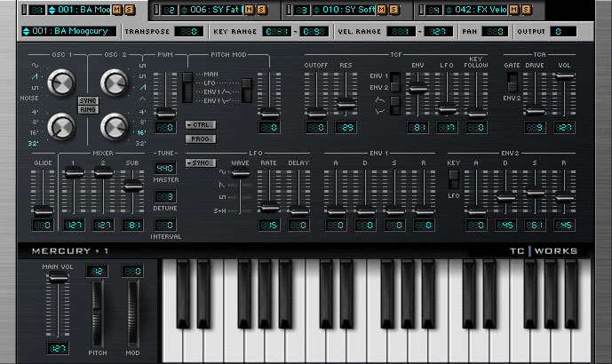Click the TRANSPOSE value field
Image resolution: width=612 pixels, height=364 pixels.
(x=189, y=32)
